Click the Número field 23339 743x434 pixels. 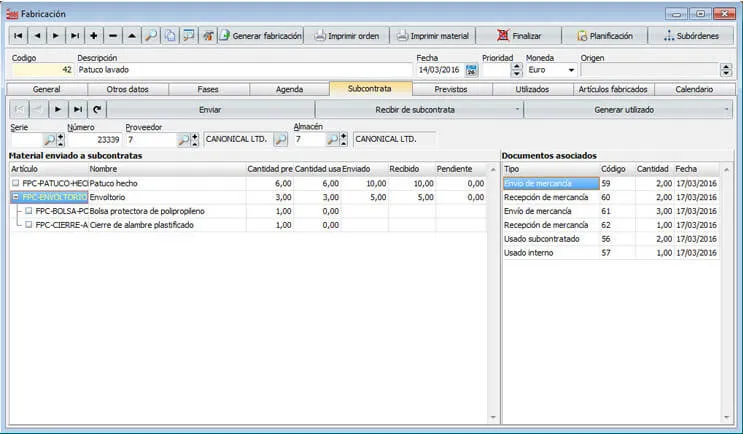click(x=95, y=140)
